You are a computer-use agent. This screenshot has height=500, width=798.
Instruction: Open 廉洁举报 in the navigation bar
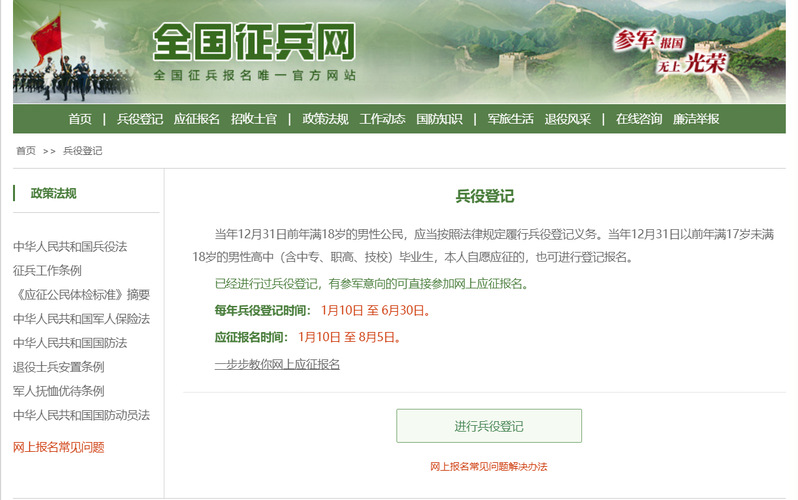coord(696,119)
